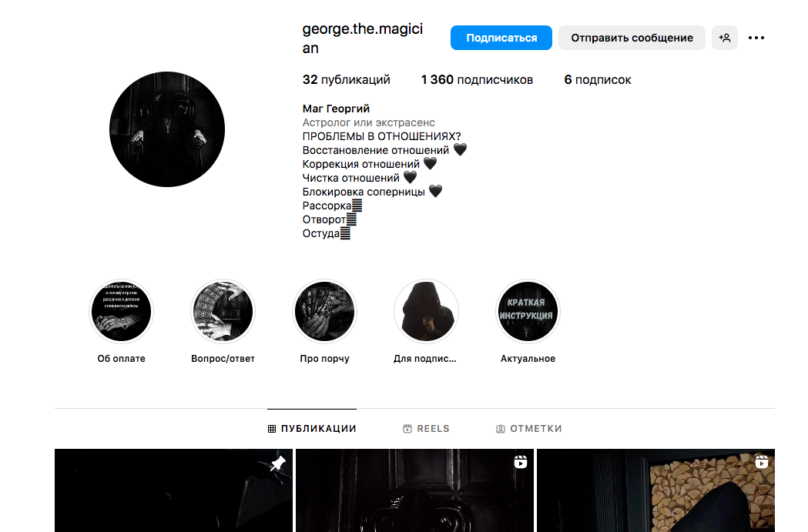
Task: Click Отправить сообщение button
Action: (632, 38)
